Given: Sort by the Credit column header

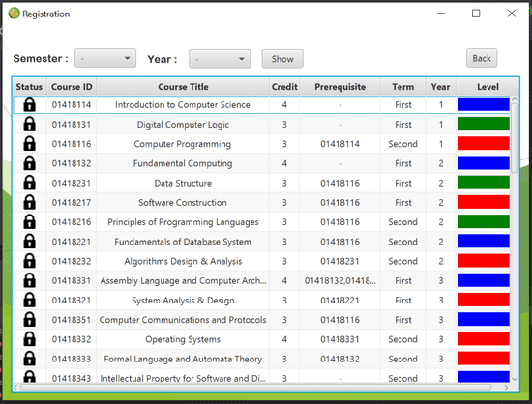Looking at the screenshot, I should (284, 87).
